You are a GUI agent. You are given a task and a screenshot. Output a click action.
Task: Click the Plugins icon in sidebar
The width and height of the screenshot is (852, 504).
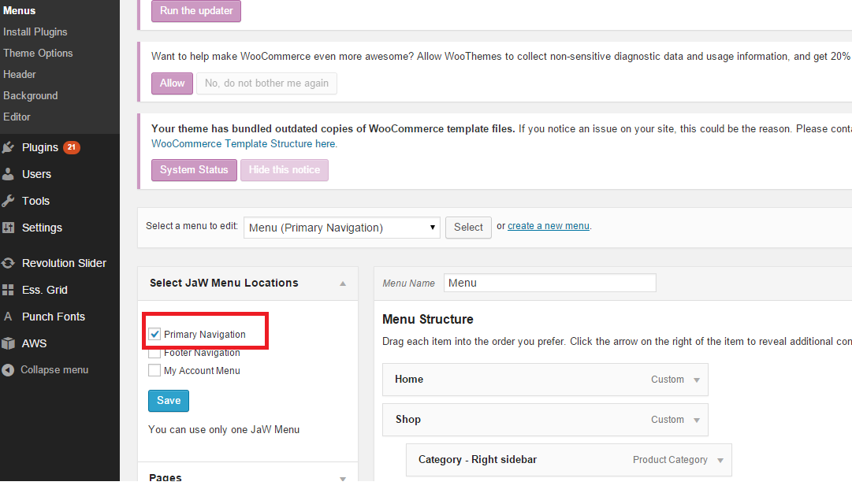(9, 147)
